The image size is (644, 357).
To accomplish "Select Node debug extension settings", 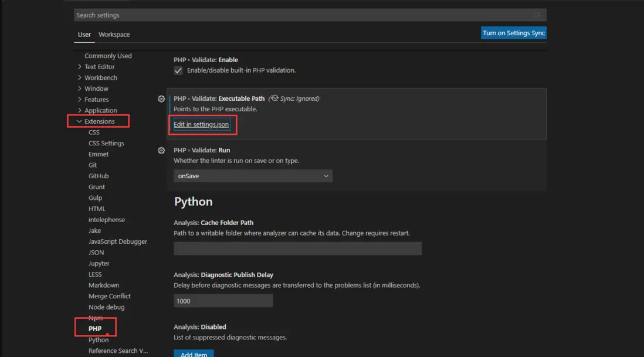I will (x=106, y=307).
